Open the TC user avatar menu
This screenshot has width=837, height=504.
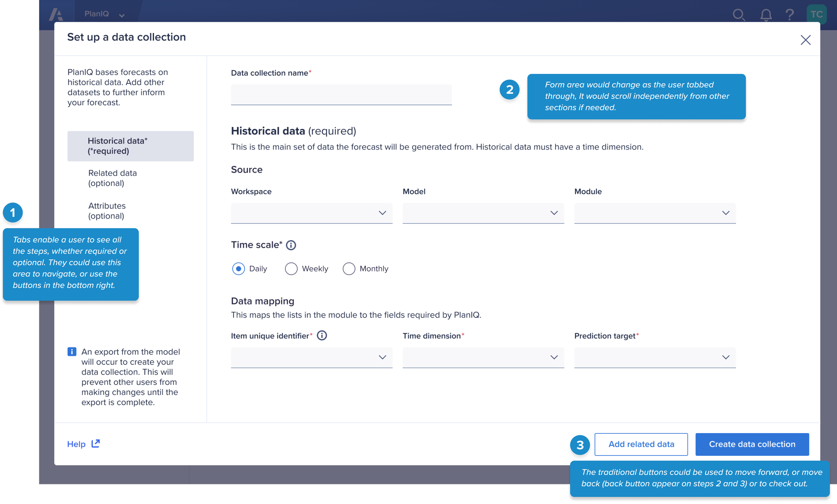click(816, 14)
